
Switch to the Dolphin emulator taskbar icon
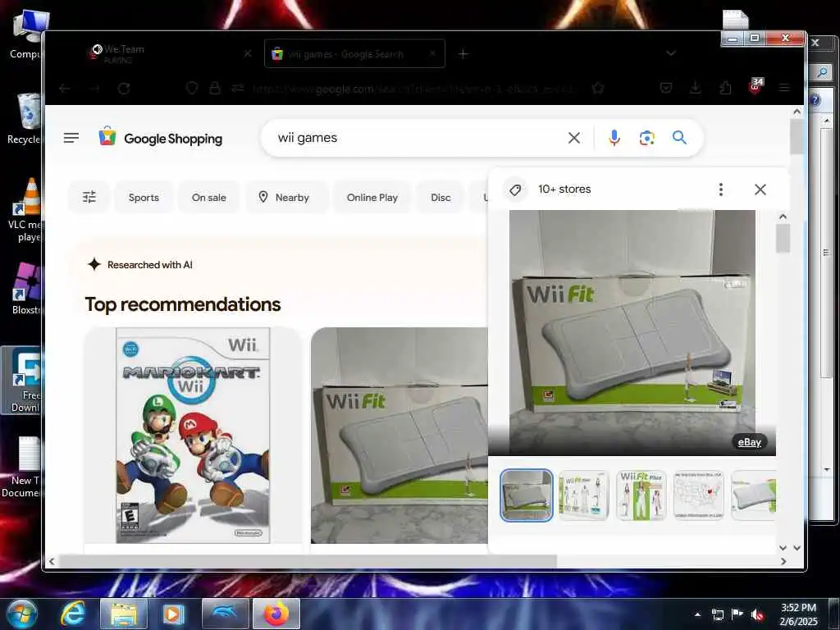[x=225, y=614]
